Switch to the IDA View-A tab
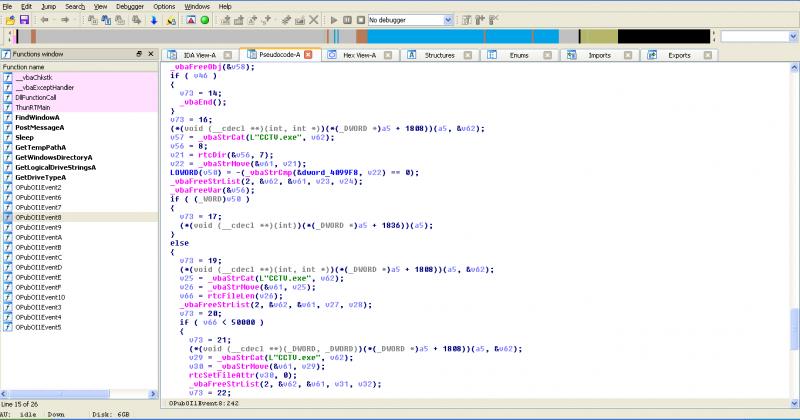800x420 pixels. pyautogui.click(x=199, y=55)
